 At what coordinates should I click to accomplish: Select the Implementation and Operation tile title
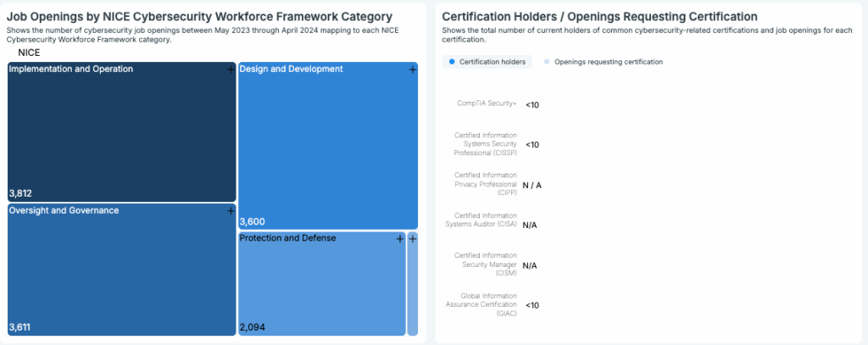70,70
